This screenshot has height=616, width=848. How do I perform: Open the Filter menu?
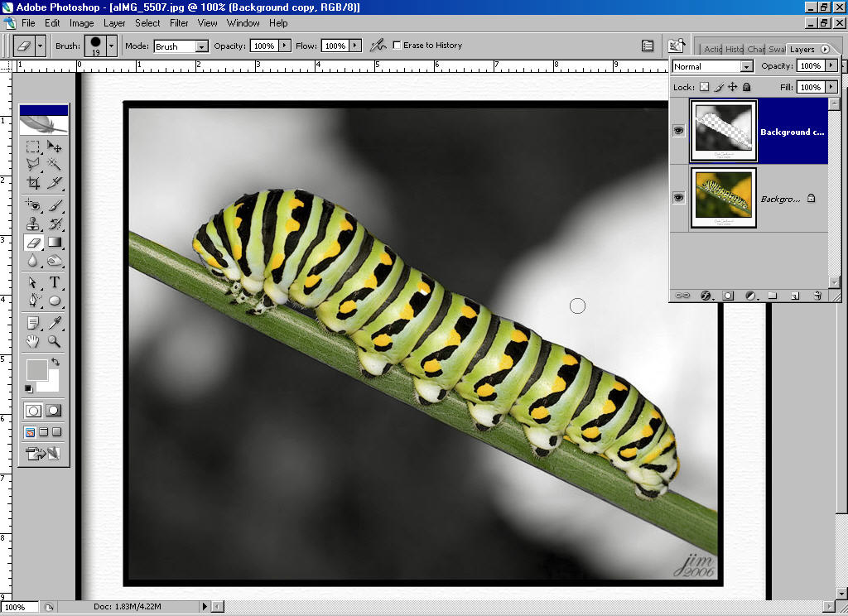(179, 22)
